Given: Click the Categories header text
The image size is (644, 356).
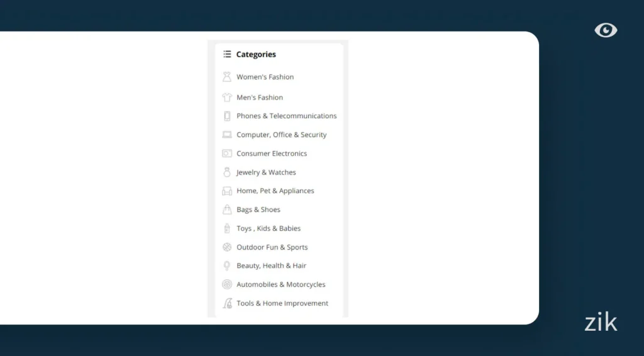Looking at the screenshot, I should (x=256, y=55).
